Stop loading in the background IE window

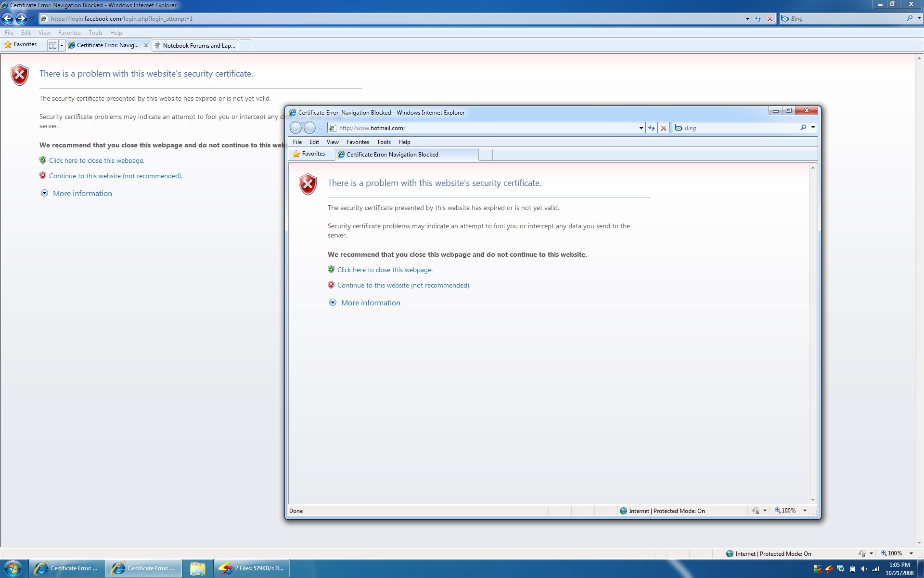coord(770,19)
